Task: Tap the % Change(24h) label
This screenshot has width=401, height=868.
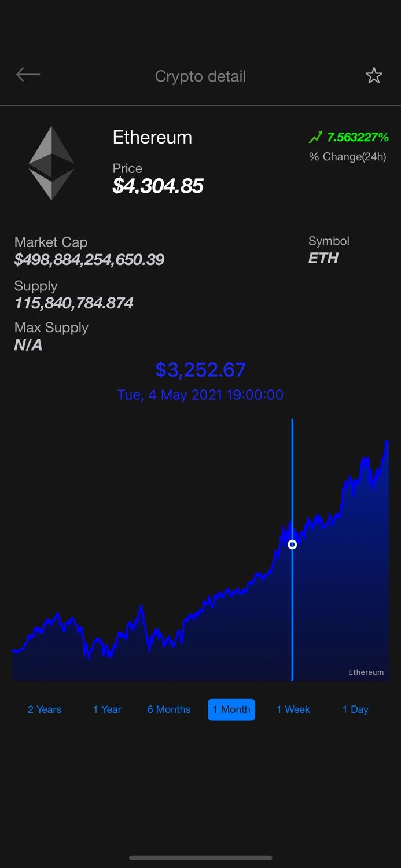Action: tap(347, 156)
